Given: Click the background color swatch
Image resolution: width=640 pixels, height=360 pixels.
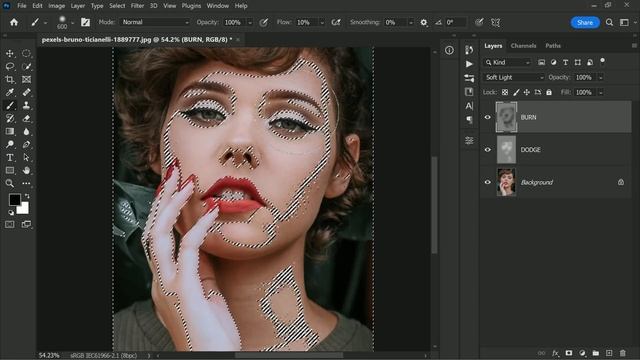Looking at the screenshot, I should tap(24, 209).
